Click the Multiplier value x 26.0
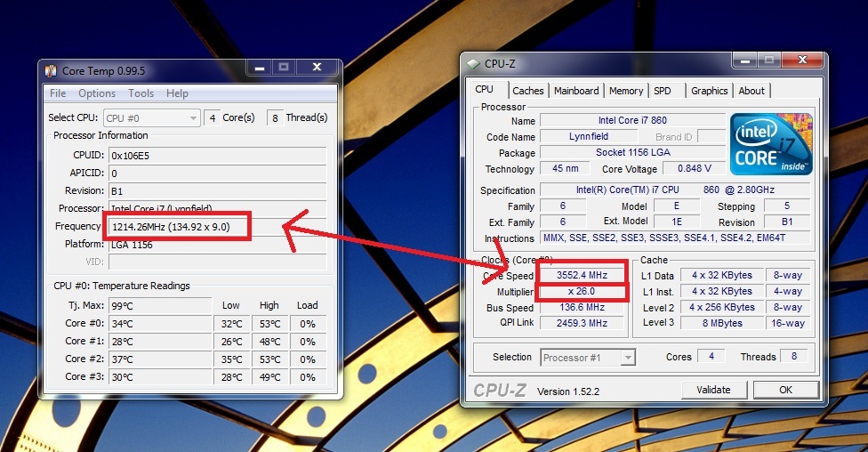 582,291
